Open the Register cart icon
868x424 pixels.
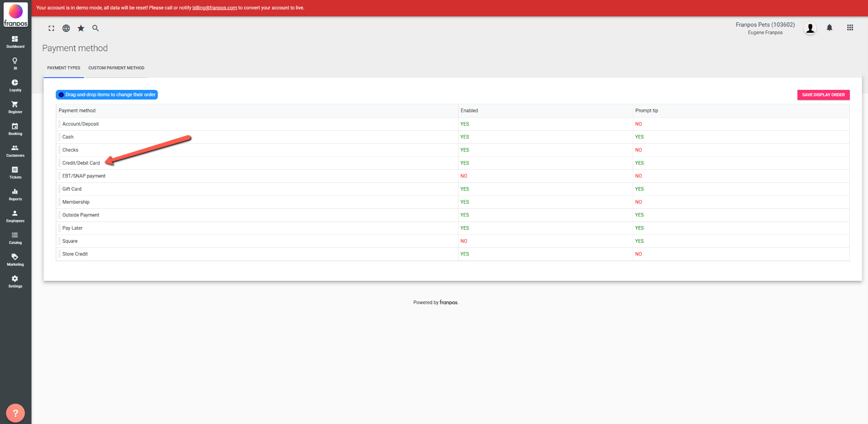click(x=15, y=107)
